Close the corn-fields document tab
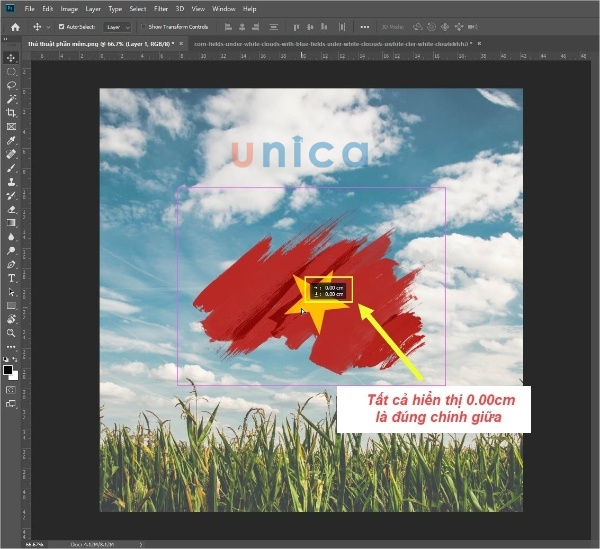 [x=479, y=44]
